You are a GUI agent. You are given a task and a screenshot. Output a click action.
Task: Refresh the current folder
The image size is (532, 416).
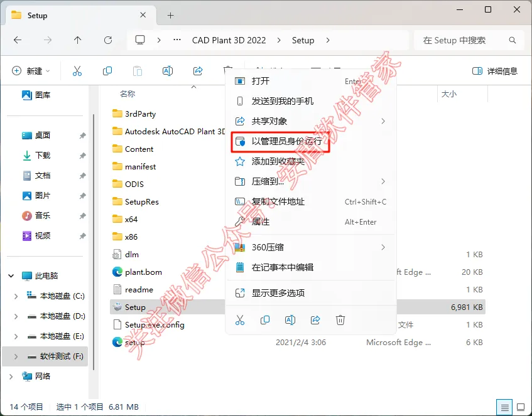[108, 40]
